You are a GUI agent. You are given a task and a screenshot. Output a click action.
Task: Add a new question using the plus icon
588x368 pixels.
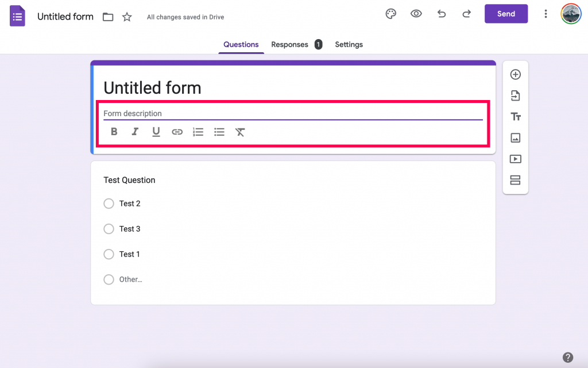coord(515,74)
